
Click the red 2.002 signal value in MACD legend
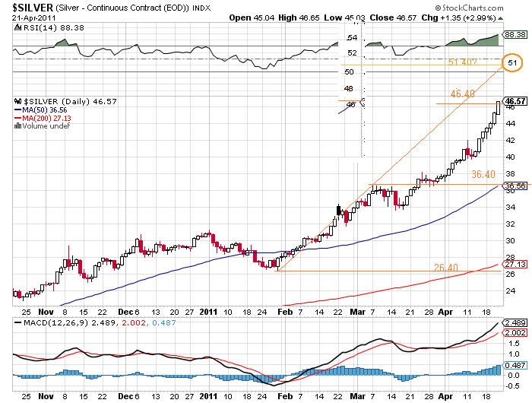pos(133,323)
